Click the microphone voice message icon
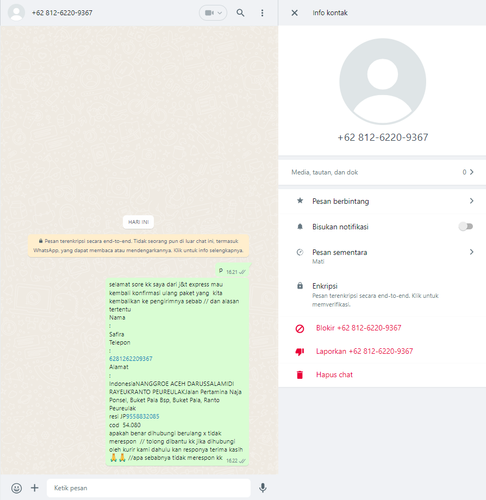Image resolution: width=486 pixels, height=500 pixels. pos(263,488)
